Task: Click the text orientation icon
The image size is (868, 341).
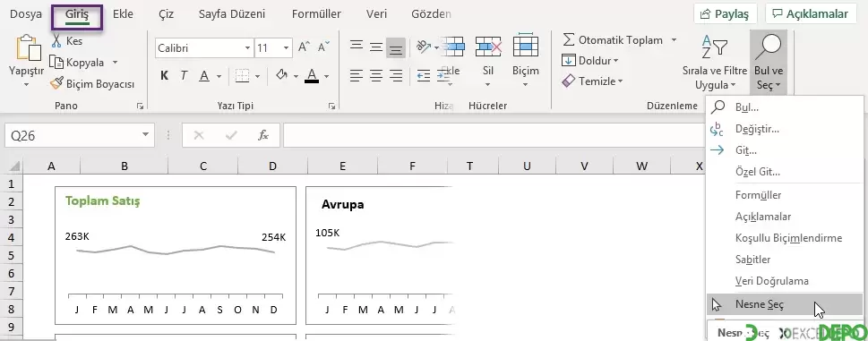Action: pos(424,47)
